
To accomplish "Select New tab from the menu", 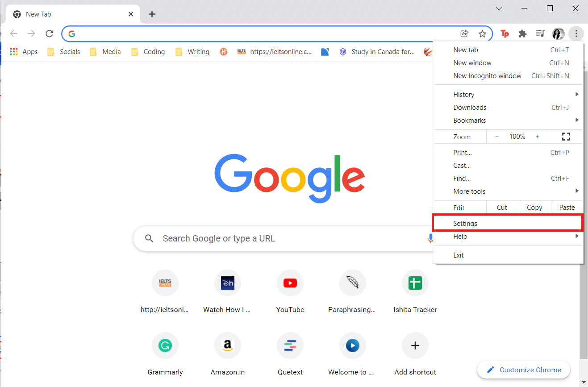I will [508, 50].
